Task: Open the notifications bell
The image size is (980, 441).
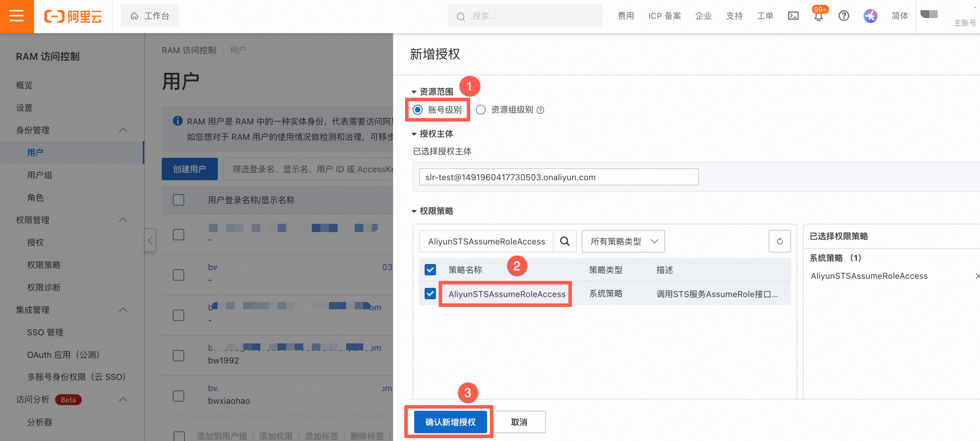Action: coord(818,16)
